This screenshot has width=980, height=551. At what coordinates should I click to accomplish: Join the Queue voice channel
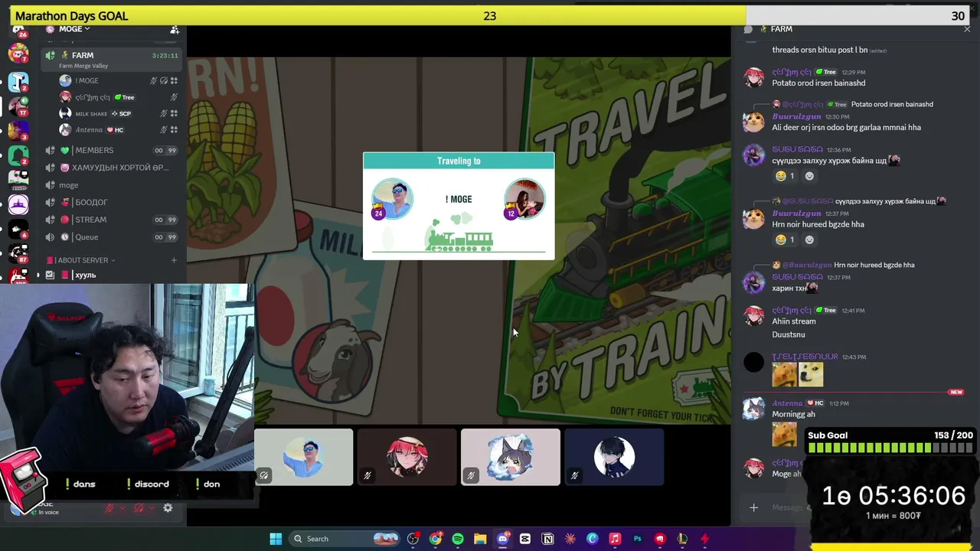click(x=113, y=237)
